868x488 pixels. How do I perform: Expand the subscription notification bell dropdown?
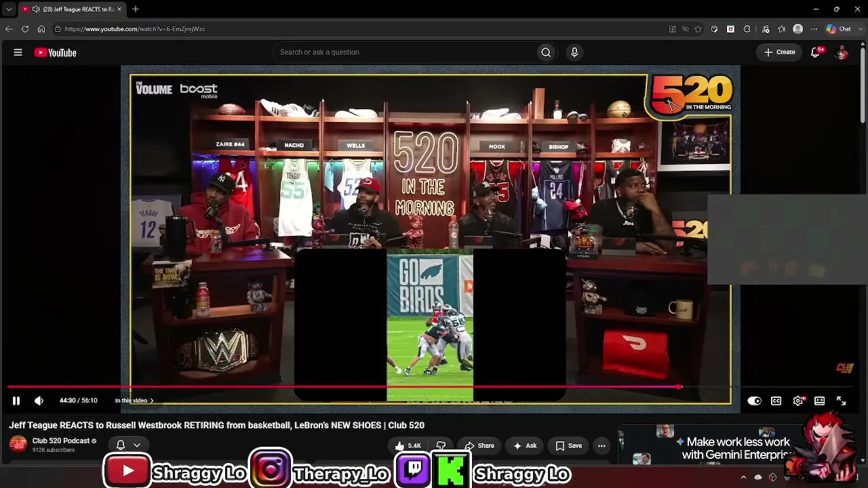click(x=128, y=445)
